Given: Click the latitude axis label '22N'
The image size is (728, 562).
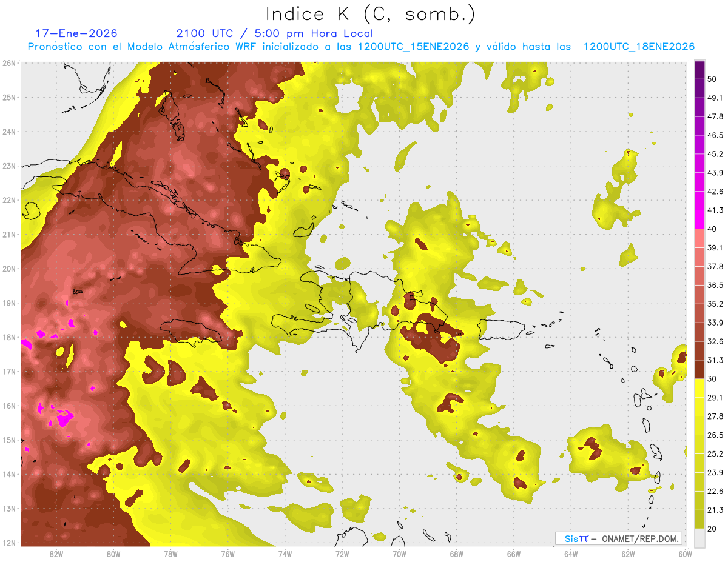Looking at the screenshot, I should click(x=9, y=200).
